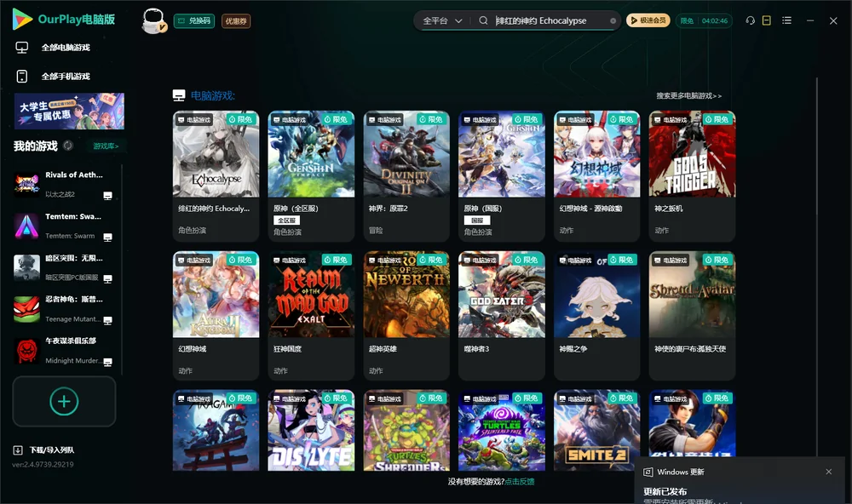
Task: Open the Divinity Original Sin II card
Action: click(x=406, y=176)
